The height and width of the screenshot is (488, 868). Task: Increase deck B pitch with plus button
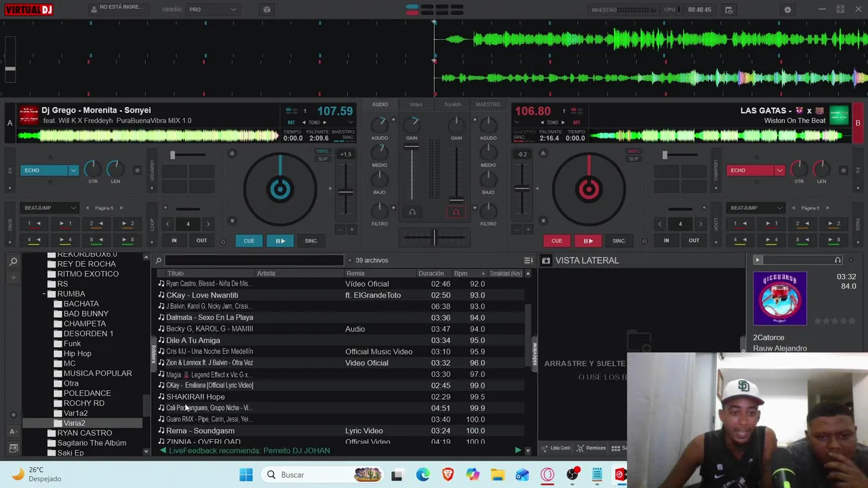click(527, 230)
